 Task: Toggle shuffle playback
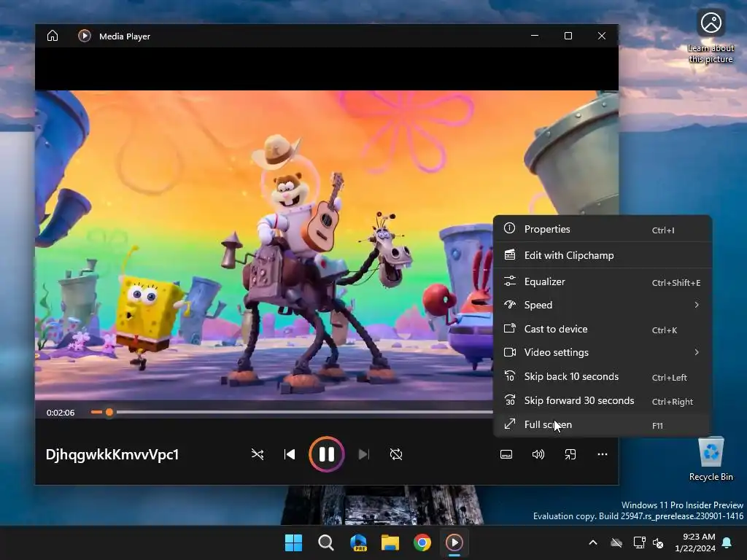[x=258, y=454]
